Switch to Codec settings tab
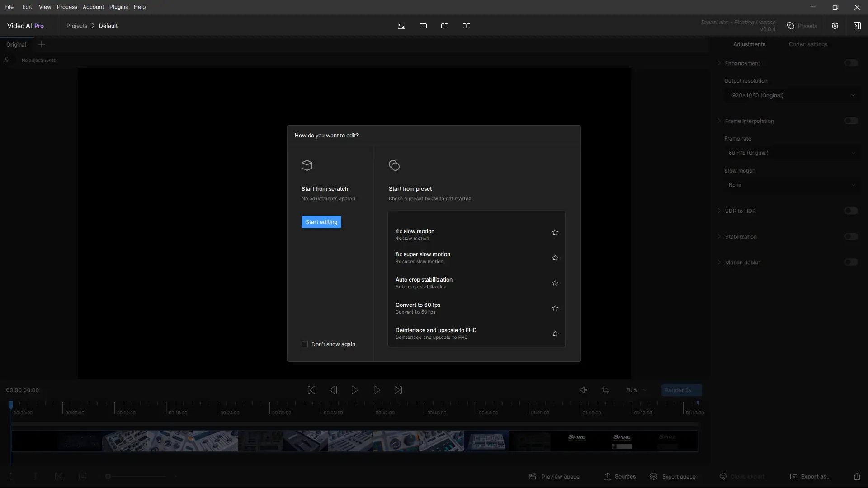 [807, 44]
